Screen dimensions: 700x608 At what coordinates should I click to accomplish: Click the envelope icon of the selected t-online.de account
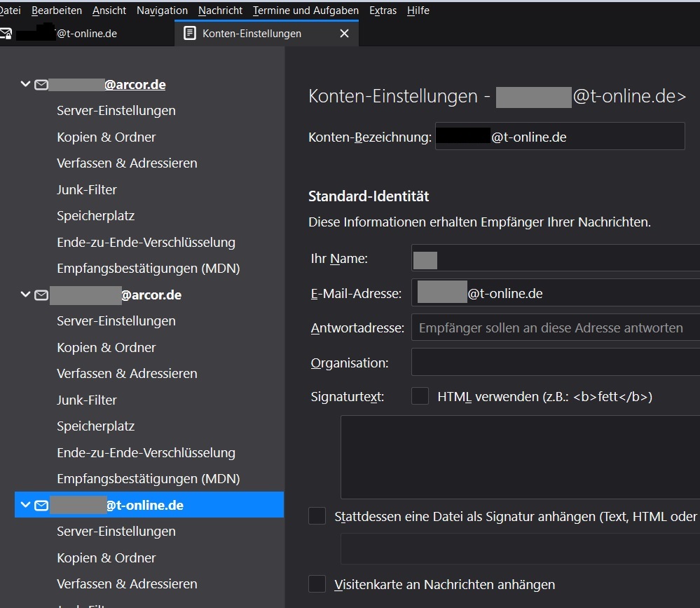point(41,506)
